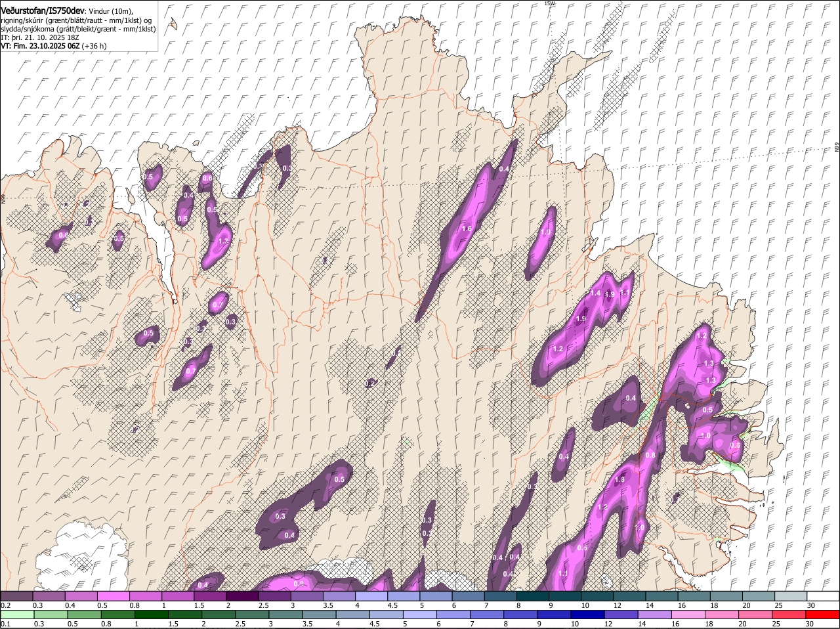Select the rain legend swatch between 0.5 and 0.8
840x629 pixels.
pyautogui.click(x=84, y=615)
